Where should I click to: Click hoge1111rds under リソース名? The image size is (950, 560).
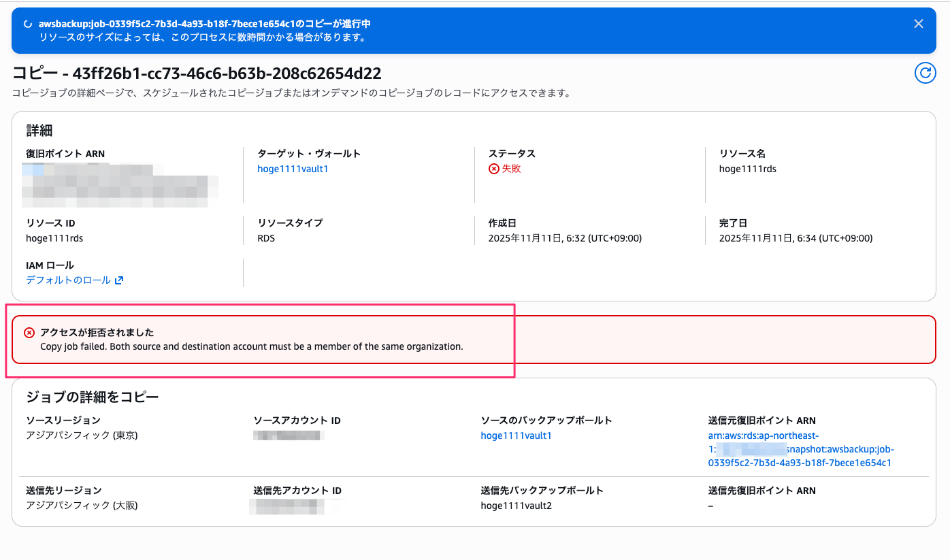(x=747, y=169)
